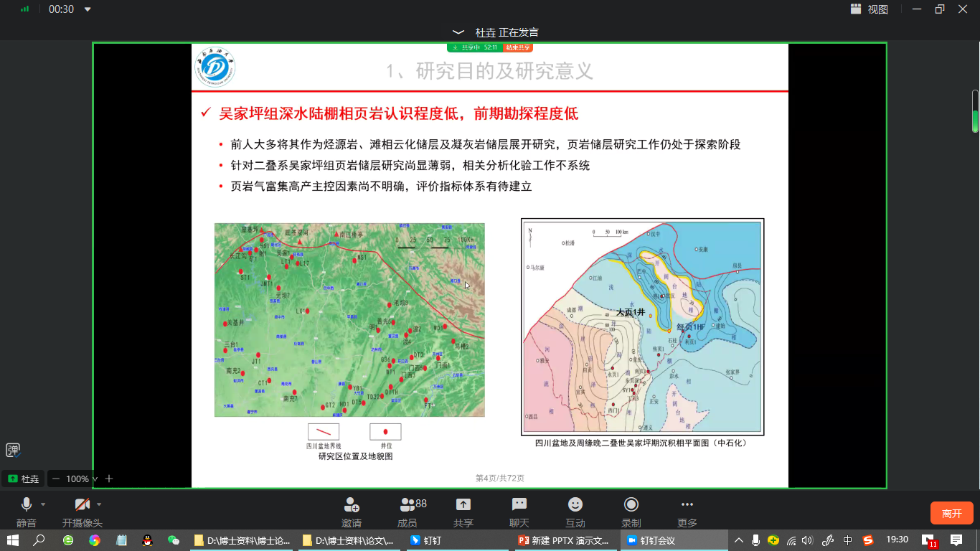Image resolution: width=980 pixels, height=551 pixels.
Task: Open the 互动 reactions icon
Action: coord(575,506)
